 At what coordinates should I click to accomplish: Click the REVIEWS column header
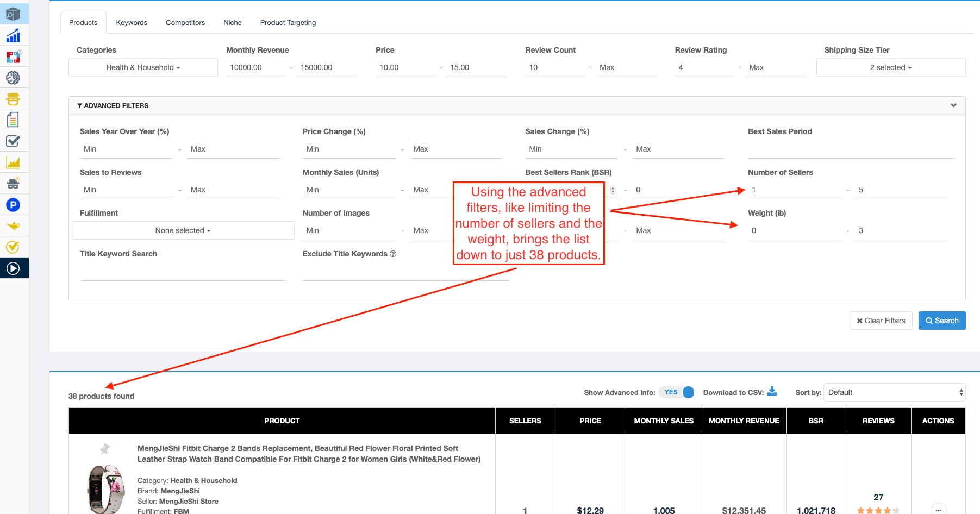[x=878, y=421]
